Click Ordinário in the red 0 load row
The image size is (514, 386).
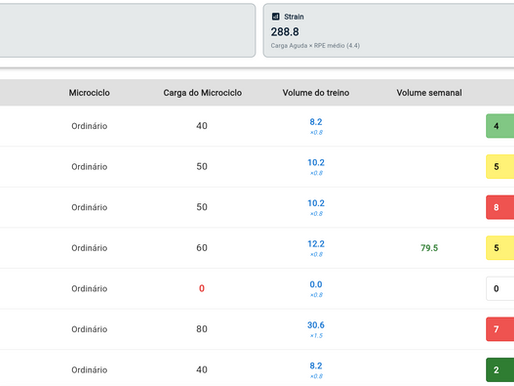(x=89, y=289)
